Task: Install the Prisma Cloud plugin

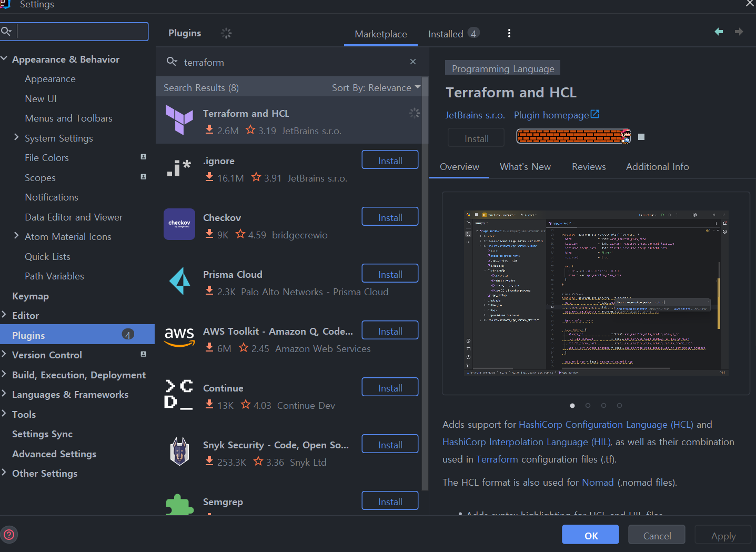Action: 390,274
